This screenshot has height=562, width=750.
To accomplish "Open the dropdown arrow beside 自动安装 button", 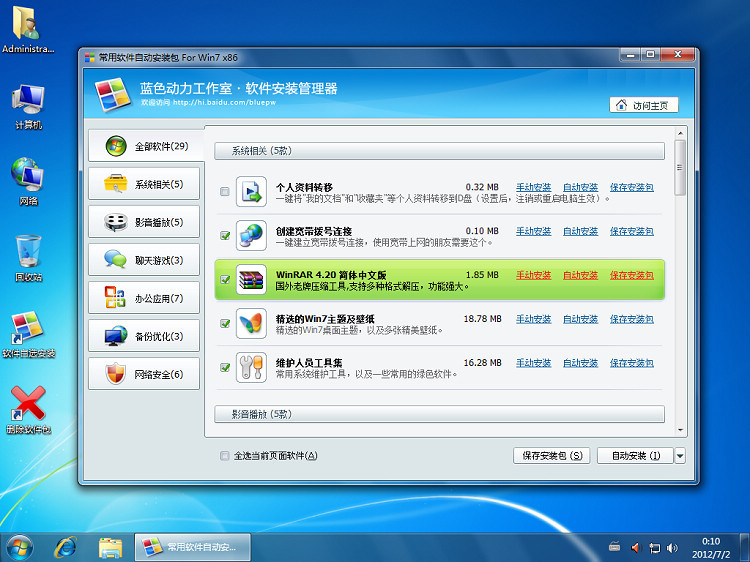I will [x=680, y=456].
